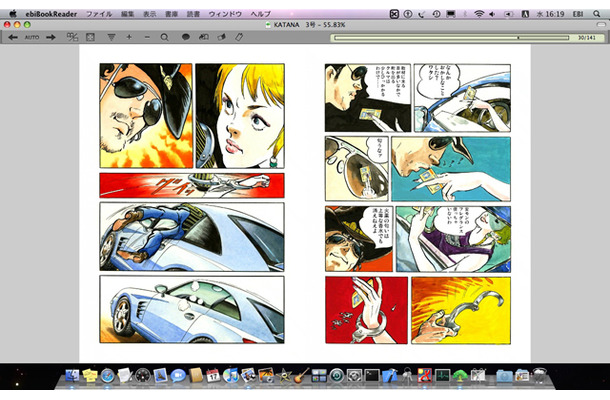Open Xcode from the Dock

tap(389, 375)
